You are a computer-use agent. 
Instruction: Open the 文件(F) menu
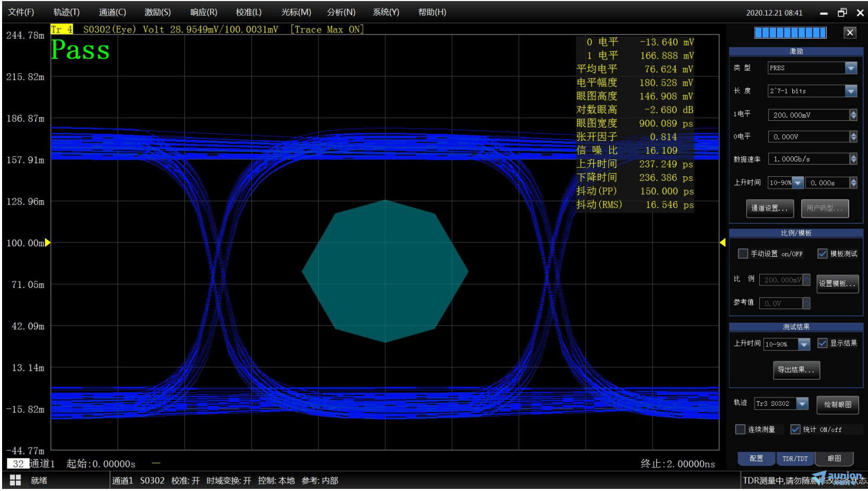pyautogui.click(x=21, y=12)
